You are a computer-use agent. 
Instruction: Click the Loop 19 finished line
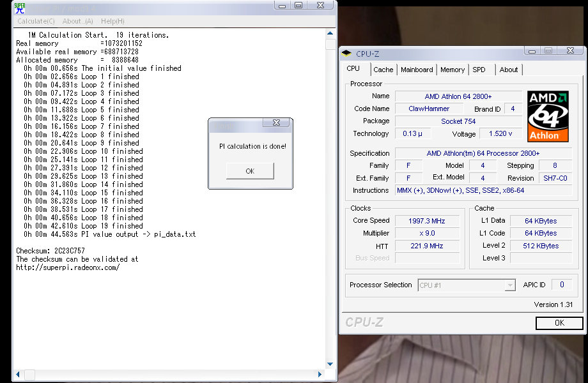pos(83,226)
